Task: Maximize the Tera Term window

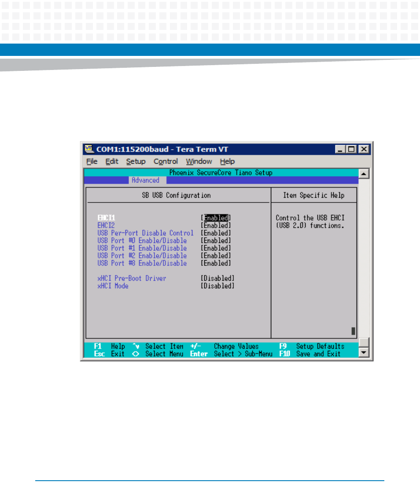Action: point(351,149)
